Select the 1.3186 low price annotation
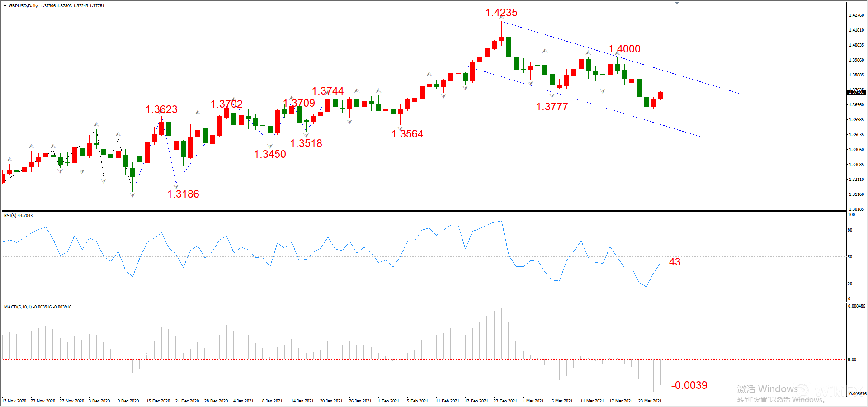The height and width of the screenshot is (407, 868). pos(183,194)
